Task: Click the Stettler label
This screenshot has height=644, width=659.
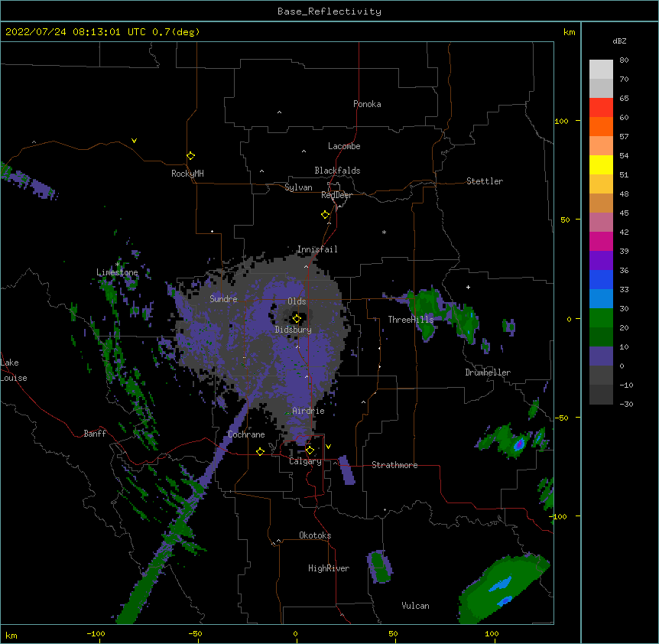Action: pos(485,181)
